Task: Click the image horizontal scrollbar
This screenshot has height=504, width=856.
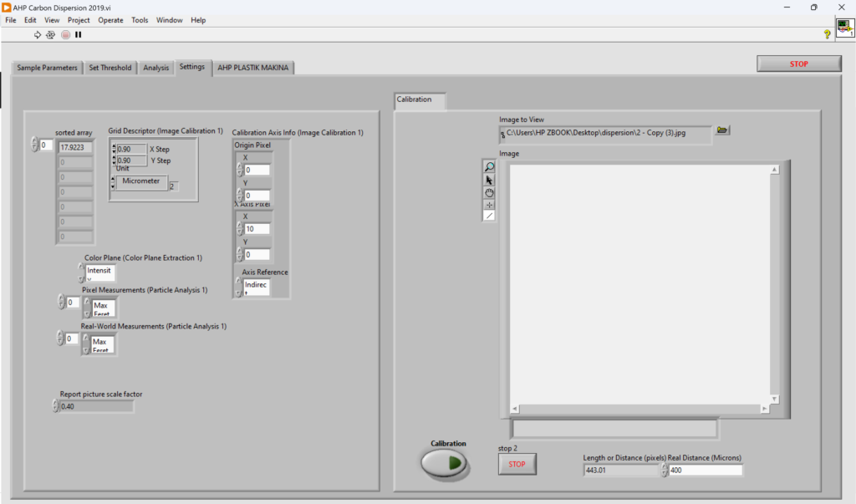Action: [x=639, y=409]
